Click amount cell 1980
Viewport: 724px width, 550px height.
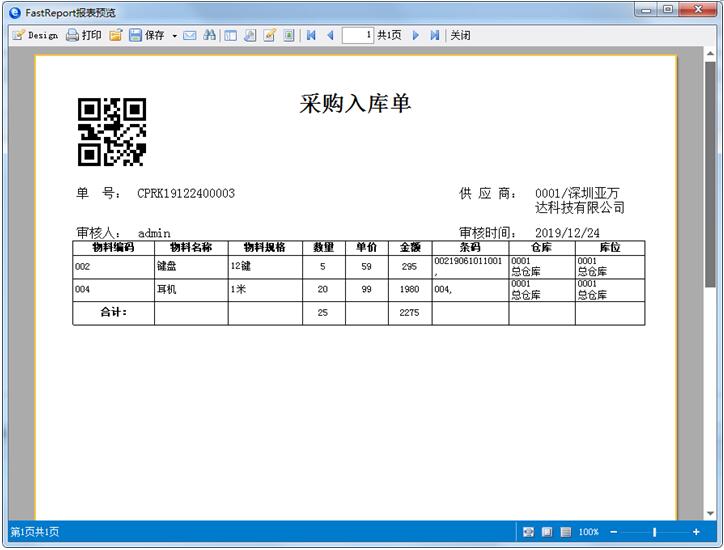[x=410, y=290]
